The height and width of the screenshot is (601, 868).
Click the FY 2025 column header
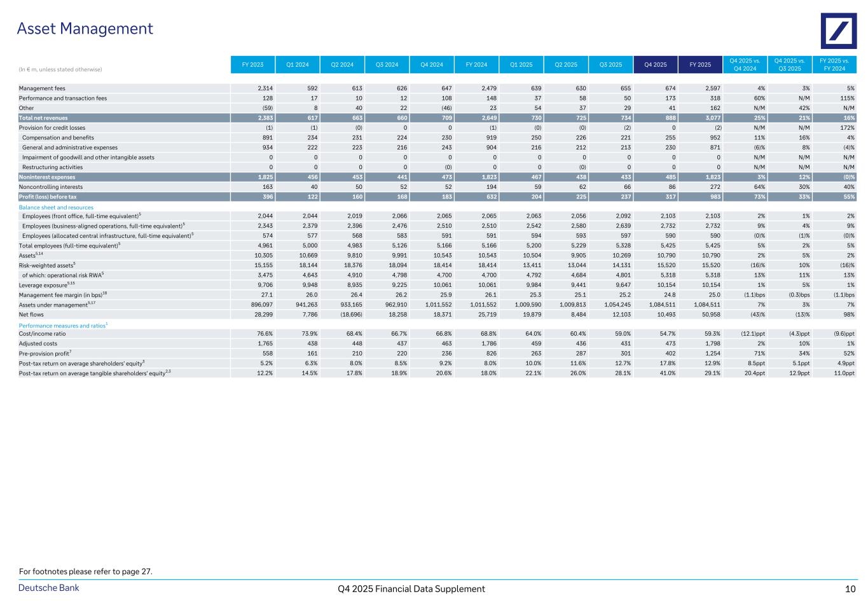(x=700, y=64)
